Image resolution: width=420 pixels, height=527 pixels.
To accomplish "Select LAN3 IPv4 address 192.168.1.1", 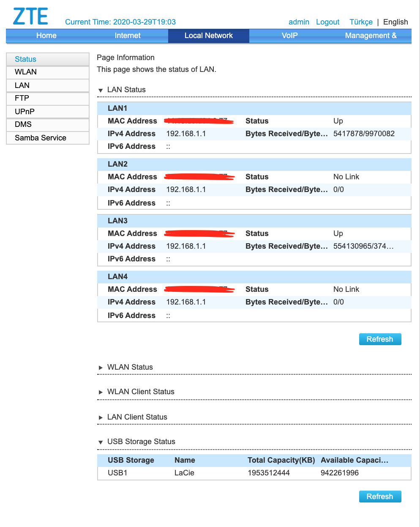I will 186,246.
